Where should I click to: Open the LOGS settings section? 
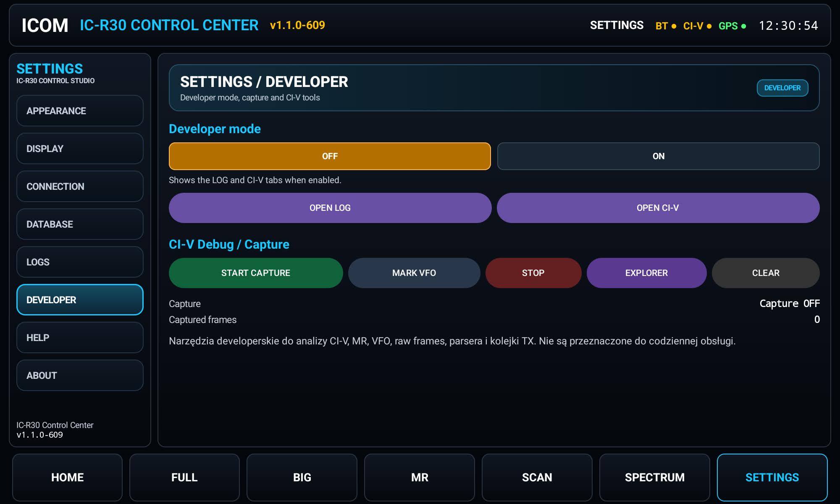coord(80,262)
